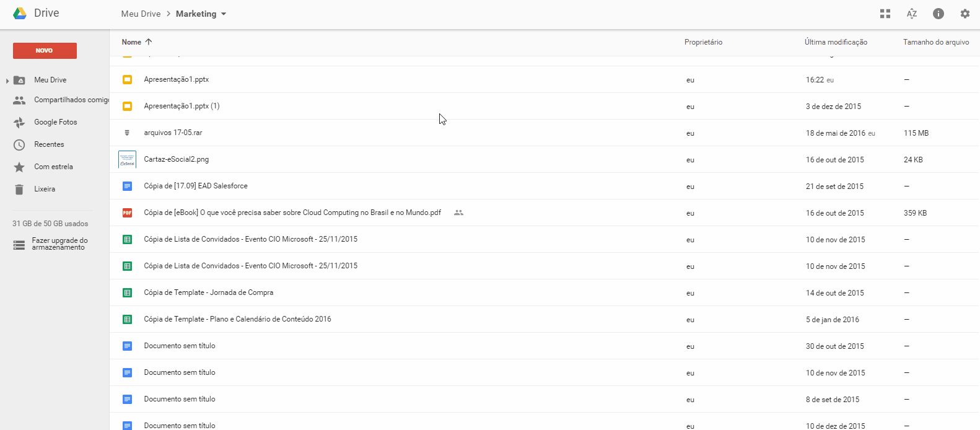The width and height of the screenshot is (980, 430).
Task: Sort by Última modificação column header
Action: [x=836, y=42]
